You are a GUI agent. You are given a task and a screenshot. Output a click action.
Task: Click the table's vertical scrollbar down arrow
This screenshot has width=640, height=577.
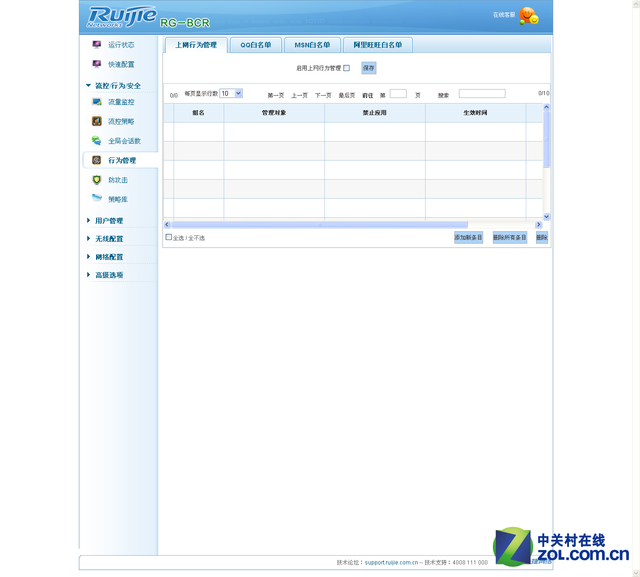point(547,217)
